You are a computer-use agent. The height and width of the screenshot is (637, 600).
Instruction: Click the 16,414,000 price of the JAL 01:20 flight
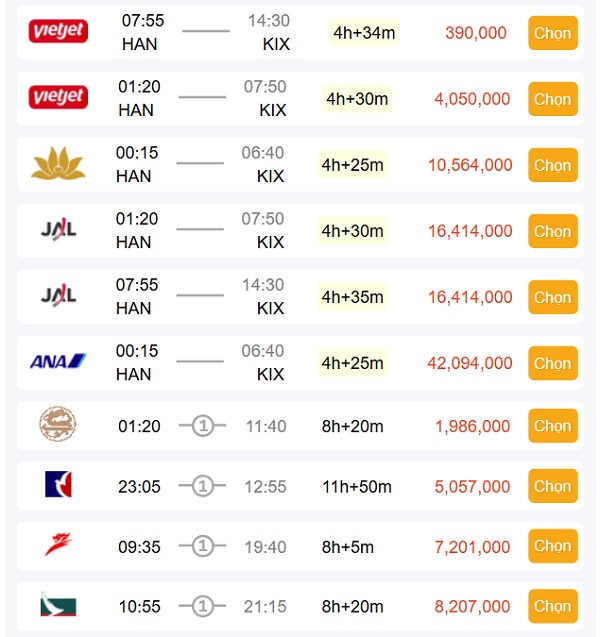point(470,231)
